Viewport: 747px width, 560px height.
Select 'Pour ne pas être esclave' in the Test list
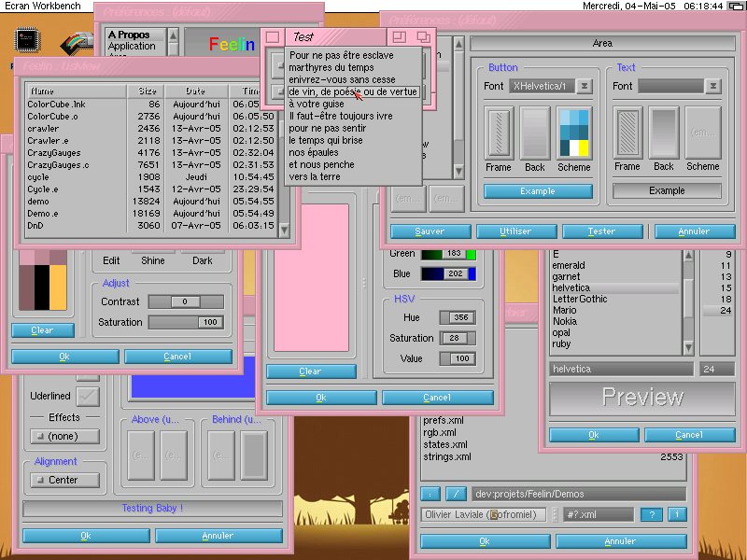point(355,55)
